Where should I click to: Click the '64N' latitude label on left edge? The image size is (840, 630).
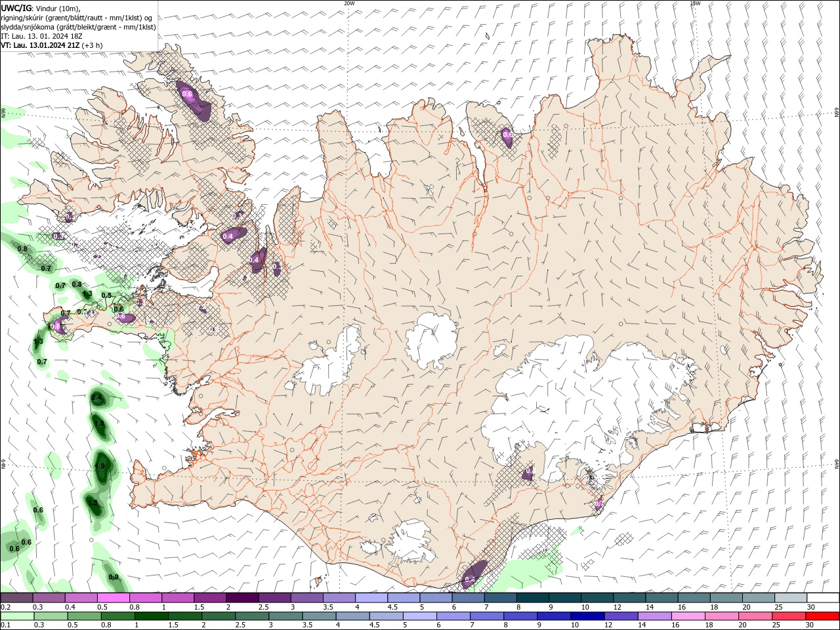(x=3, y=463)
